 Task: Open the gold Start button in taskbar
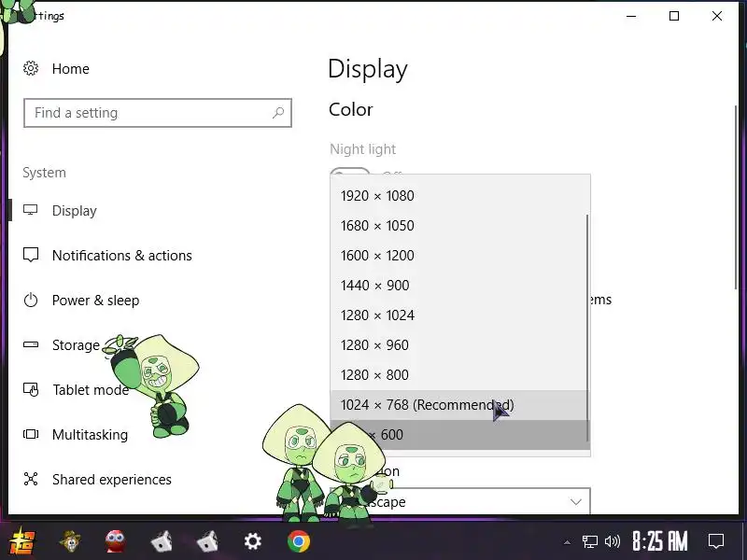coord(21,541)
